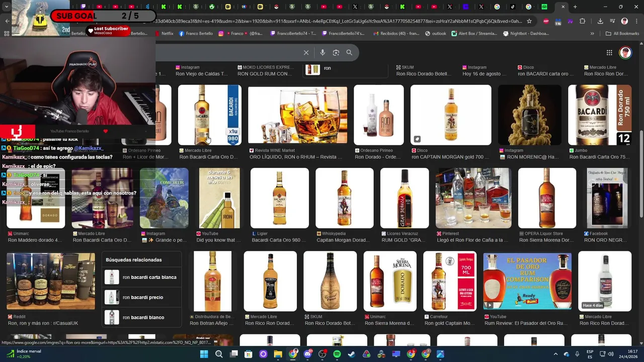Open the OPERA Liquor Store Sierra Morena image
The height and width of the screenshot is (362, 644).
[547, 198]
